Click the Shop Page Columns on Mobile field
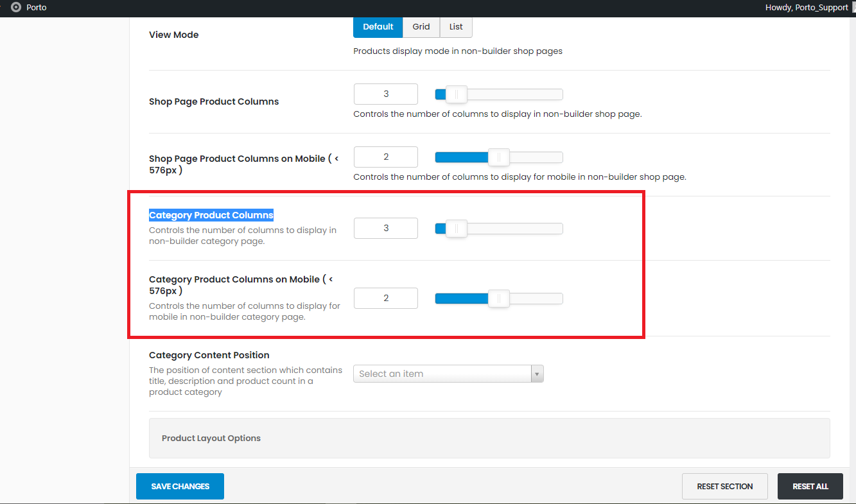856x504 pixels. coord(386,157)
